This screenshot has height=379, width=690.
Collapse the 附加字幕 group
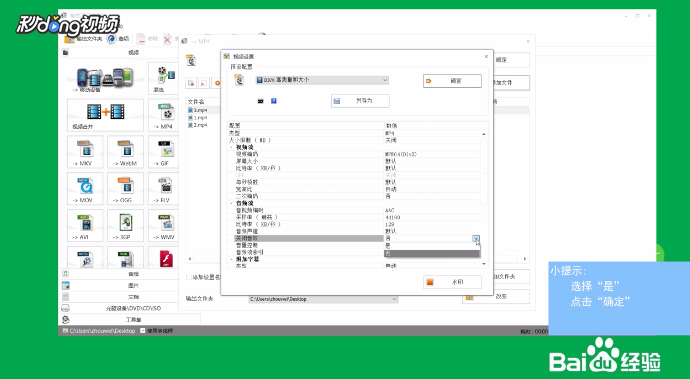pos(231,259)
